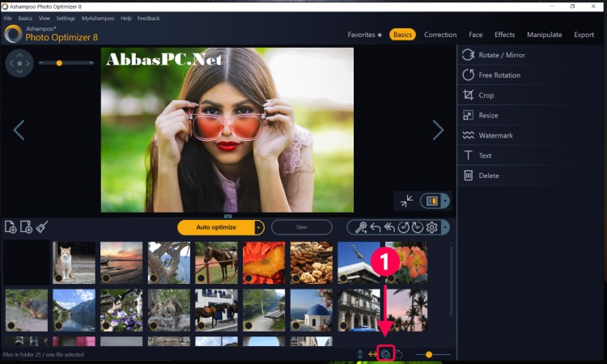Click the select all checkmark icon
Screen dimensions: 607x364
[385, 354]
